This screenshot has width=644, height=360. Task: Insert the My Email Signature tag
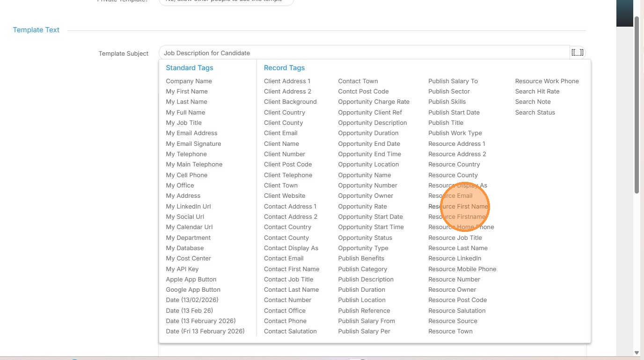tap(194, 144)
